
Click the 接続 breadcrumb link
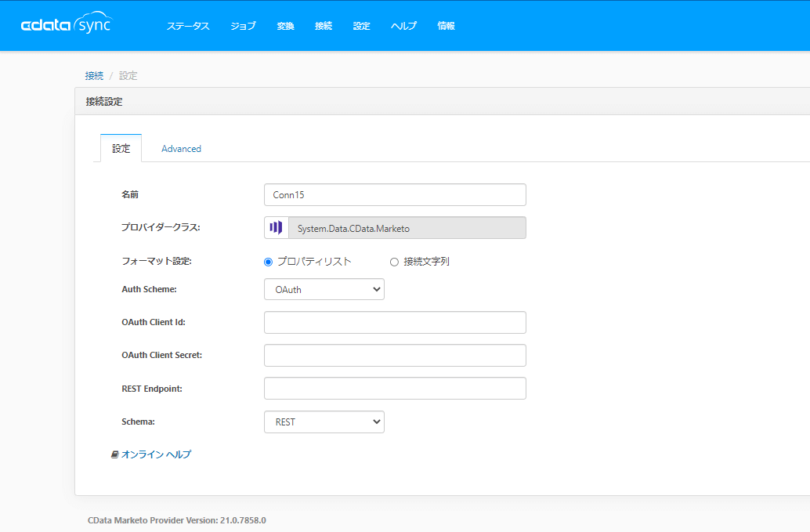point(94,76)
